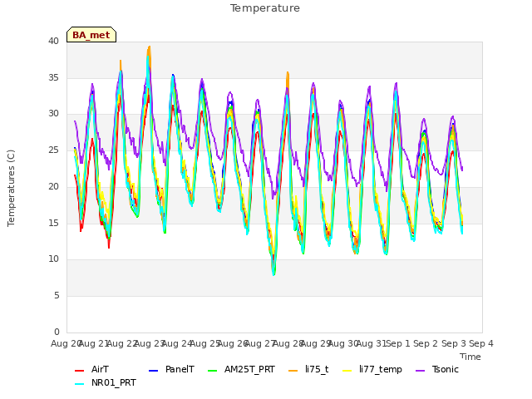The height and width of the screenshot is (399, 532).
Task: Click the blue PanelT legend color marker
Action: pos(153,371)
